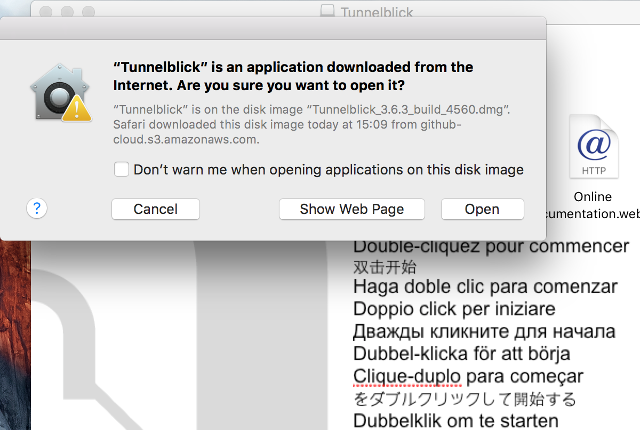Click the text 'Clique-duplo para começar'
The height and width of the screenshot is (430, 640).
[x=468, y=376]
